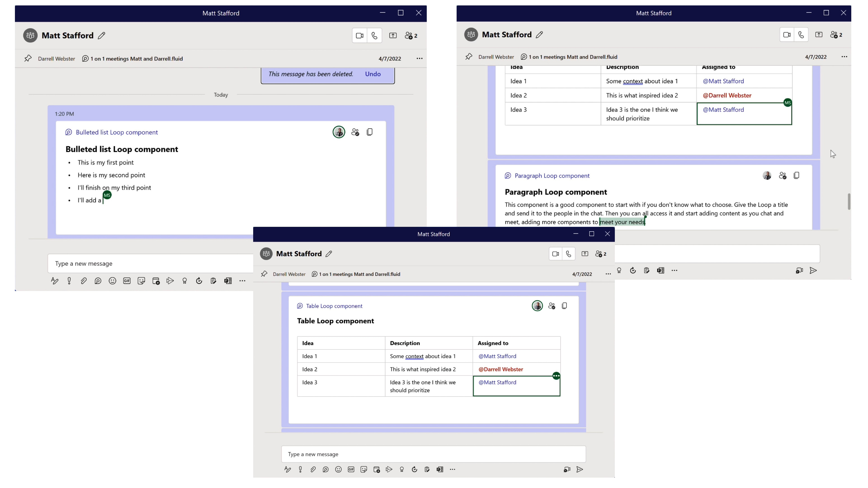Start video call in the bulleted list window header
Image resolution: width=868 pixels, height=488 pixels.
tap(360, 36)
